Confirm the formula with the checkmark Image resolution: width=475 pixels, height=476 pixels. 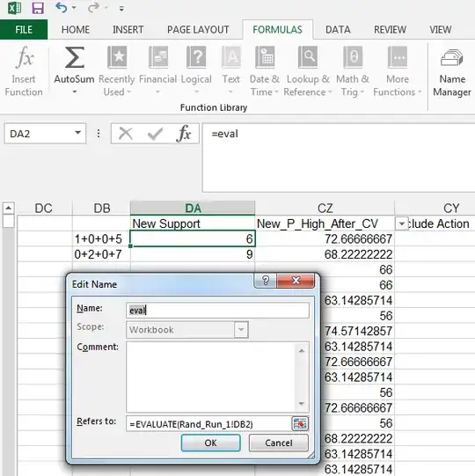coord(155,134)
